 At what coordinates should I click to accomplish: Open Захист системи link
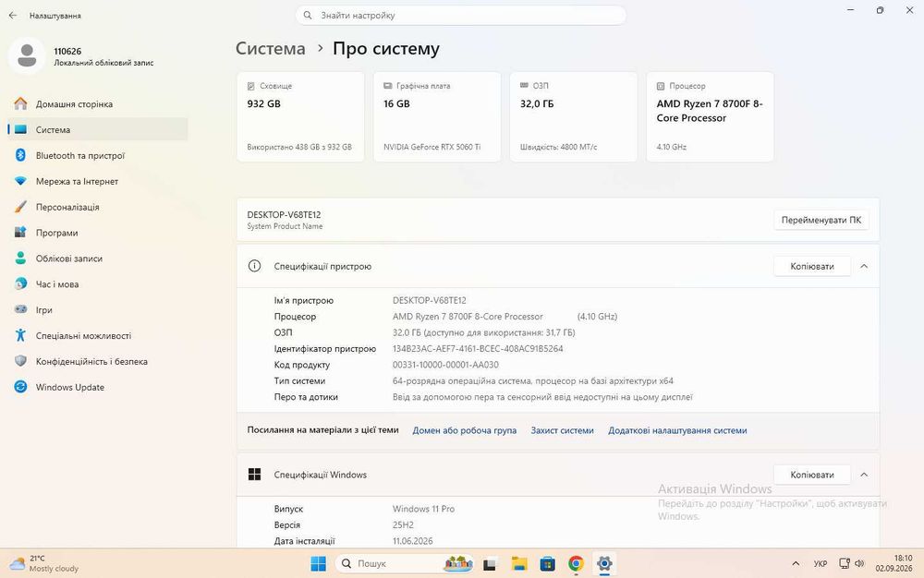click(x=562, y=430)
